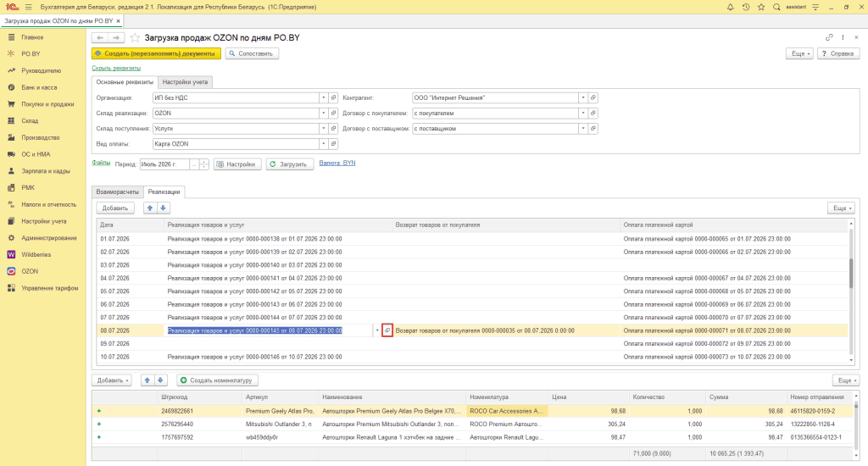Viewport: 868px width, 466px height.
Task: Open favorites star in title bar
Action: [x=761, y=7]
